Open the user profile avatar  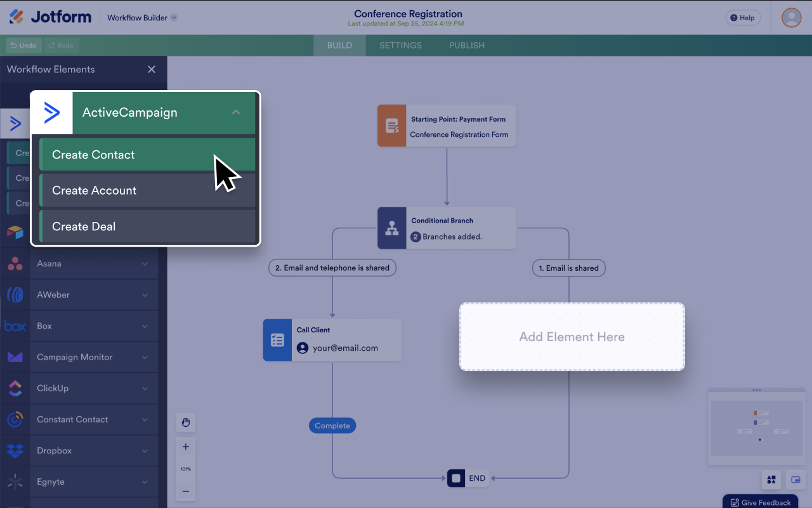[x=791, y=18]
